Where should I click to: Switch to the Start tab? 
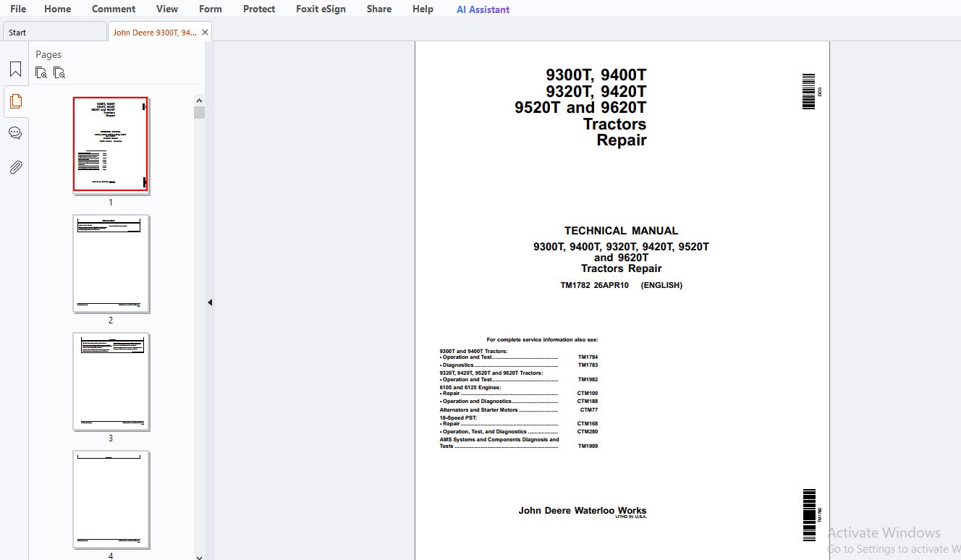[x=54, y=32]
